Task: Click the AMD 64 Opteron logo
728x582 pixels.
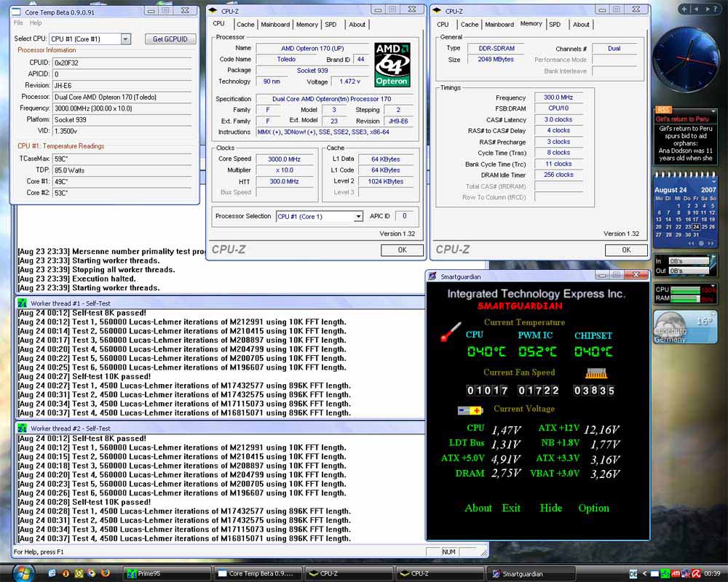Action: click(x=392, y=64)
